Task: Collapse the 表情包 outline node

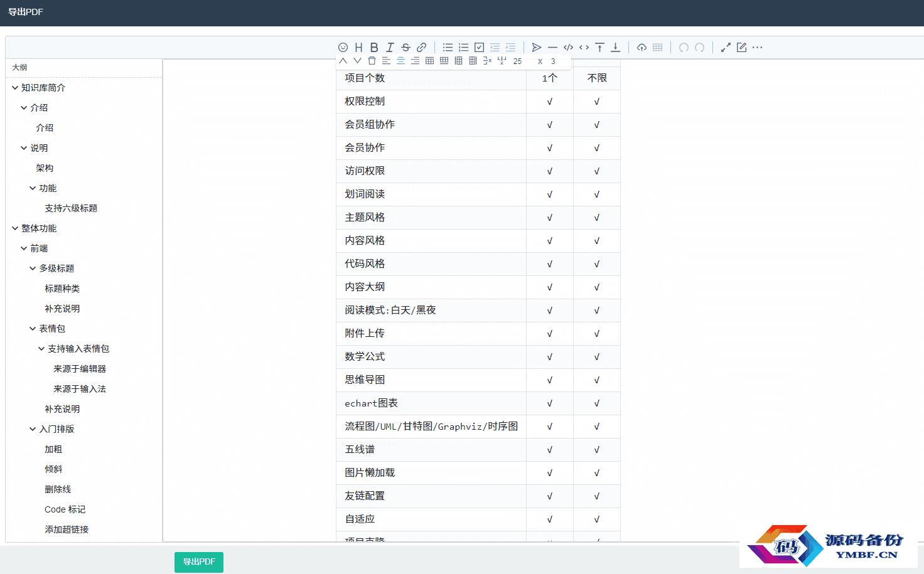Action: click(x=33, y=329)
